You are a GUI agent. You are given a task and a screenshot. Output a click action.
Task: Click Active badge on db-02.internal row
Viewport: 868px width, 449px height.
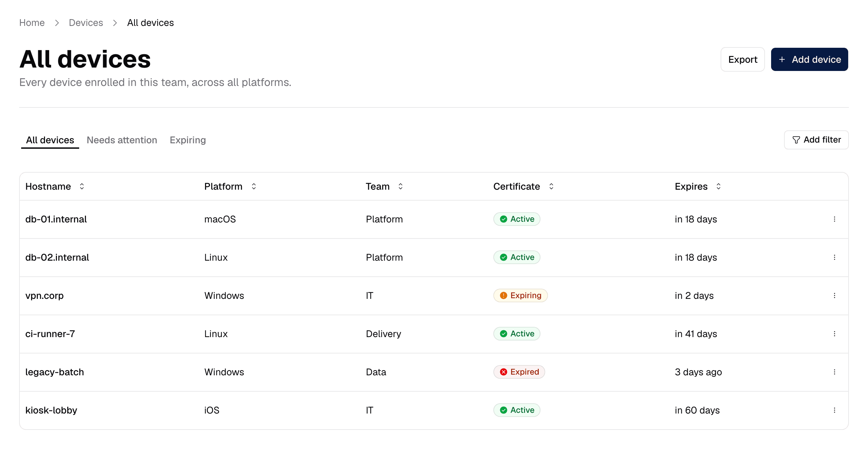pyautogui.click(x=517, y=257)
